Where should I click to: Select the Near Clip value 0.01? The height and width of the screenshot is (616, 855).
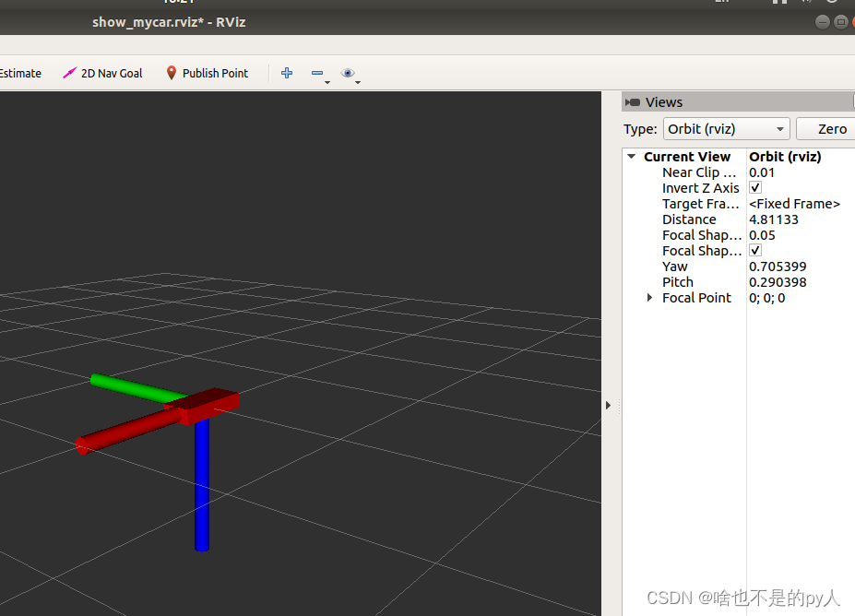pos(761,172)
